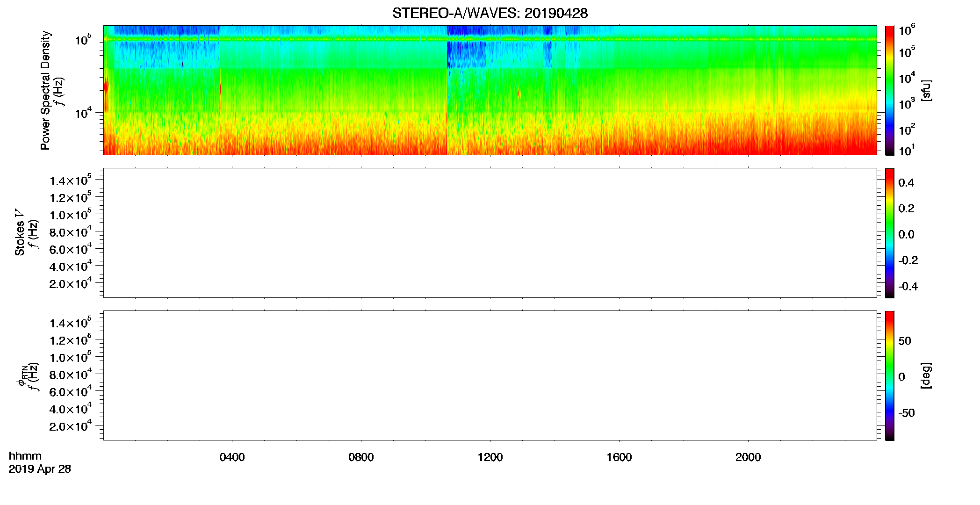Viewport: 980px width, 505px height.
Task: Click the 50 value on degree colorbar
Action: tap(905, 341)
